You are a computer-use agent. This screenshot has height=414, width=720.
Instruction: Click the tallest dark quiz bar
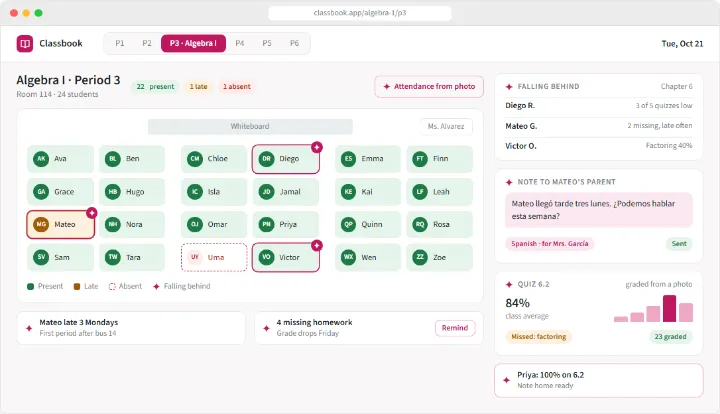click(669, 308)
